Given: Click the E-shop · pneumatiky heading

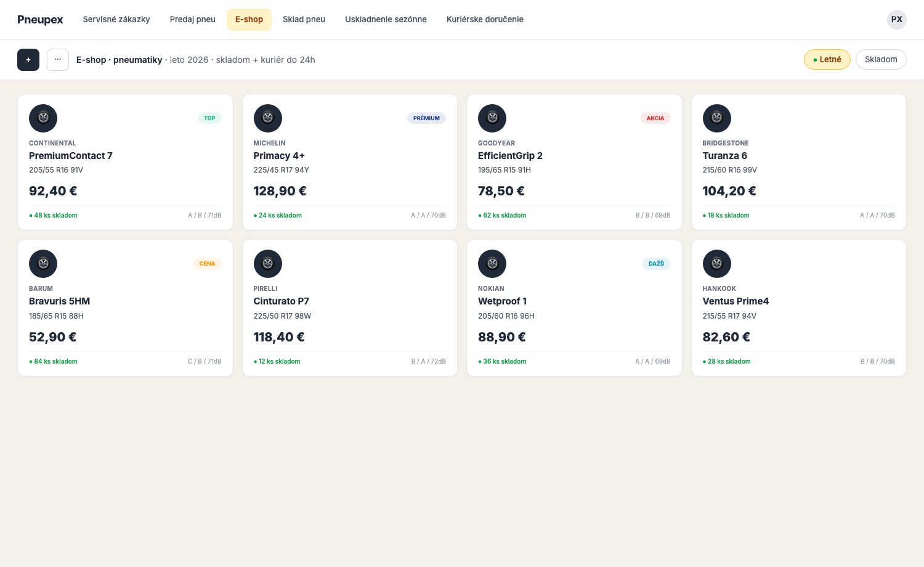Looking at the screenshot, I should pyautogui.click(x=120, y=60).
